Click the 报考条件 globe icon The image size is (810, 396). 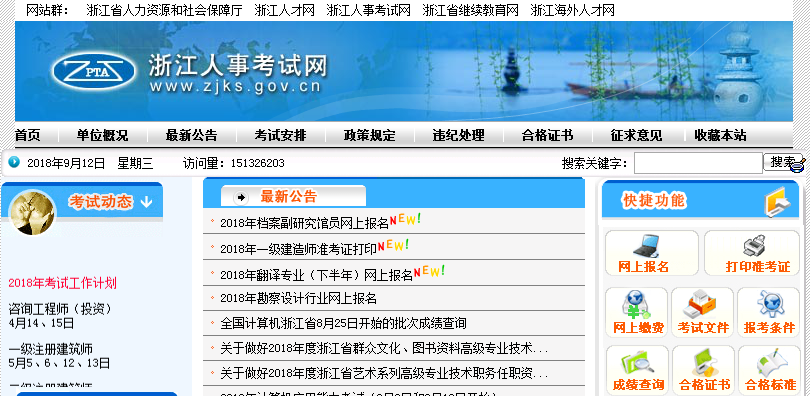770,305
